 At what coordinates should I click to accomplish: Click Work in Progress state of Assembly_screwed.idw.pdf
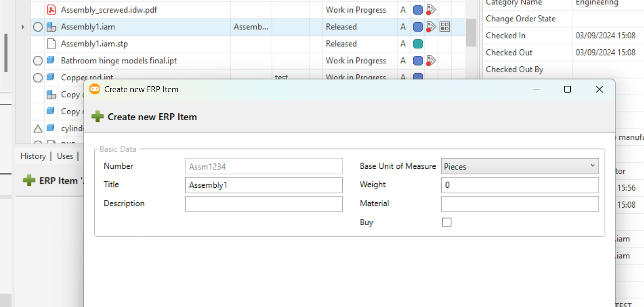(356, 10)
